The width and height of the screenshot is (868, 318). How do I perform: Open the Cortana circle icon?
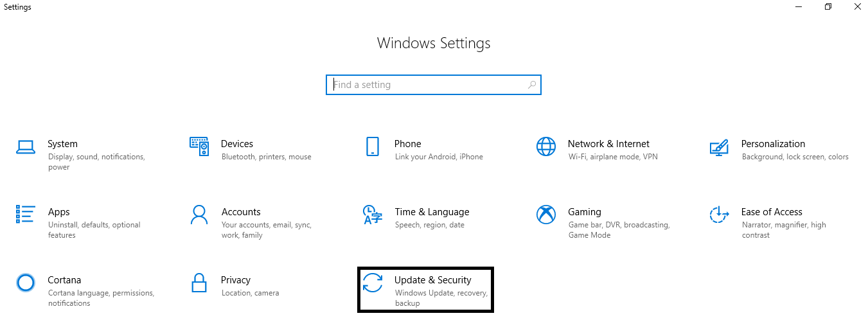point(25,283)
